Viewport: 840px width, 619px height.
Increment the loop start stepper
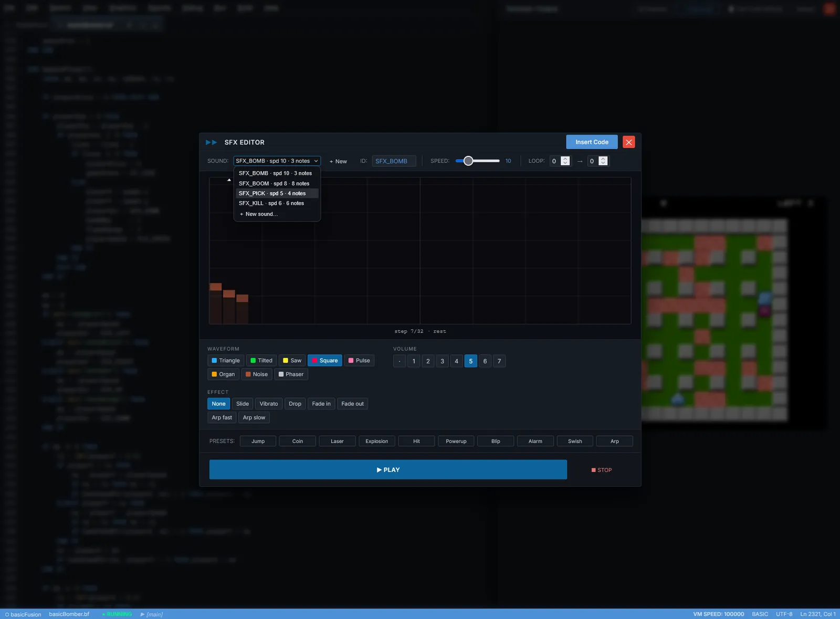pos(565,159)
